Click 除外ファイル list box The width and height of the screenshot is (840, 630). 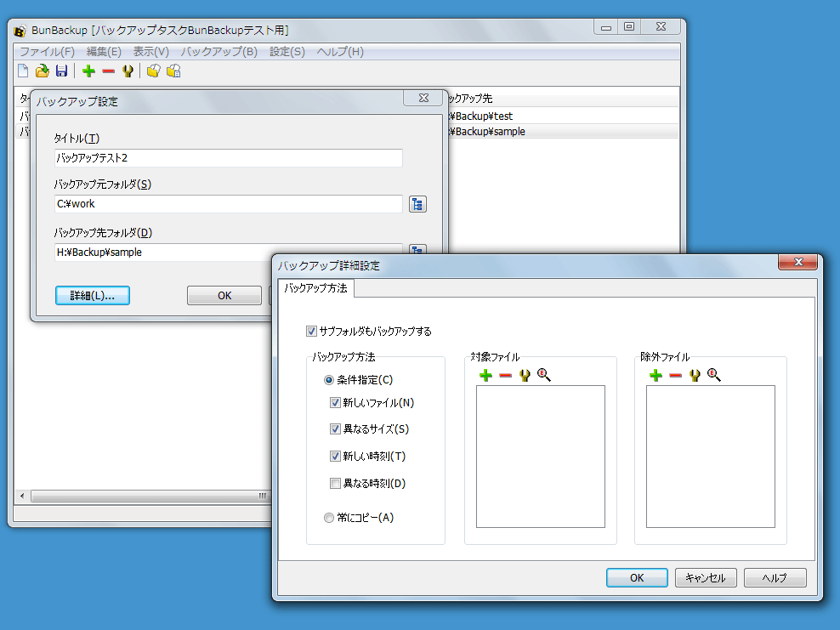[711, 457]
